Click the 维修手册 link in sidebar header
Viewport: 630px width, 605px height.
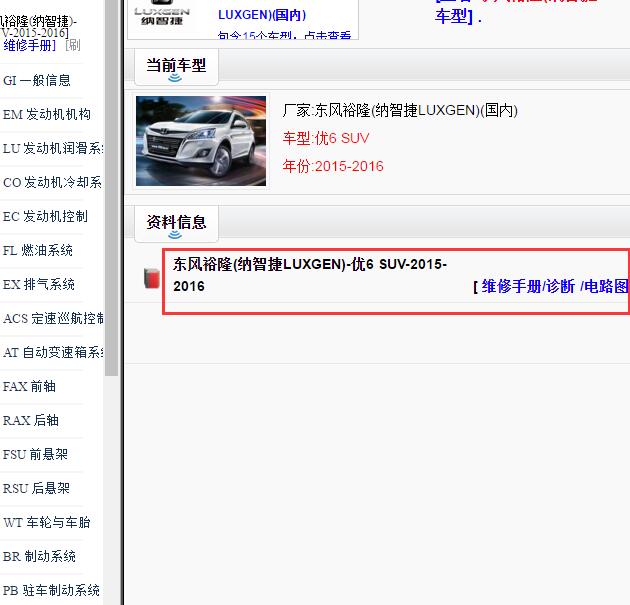(29, 45)
